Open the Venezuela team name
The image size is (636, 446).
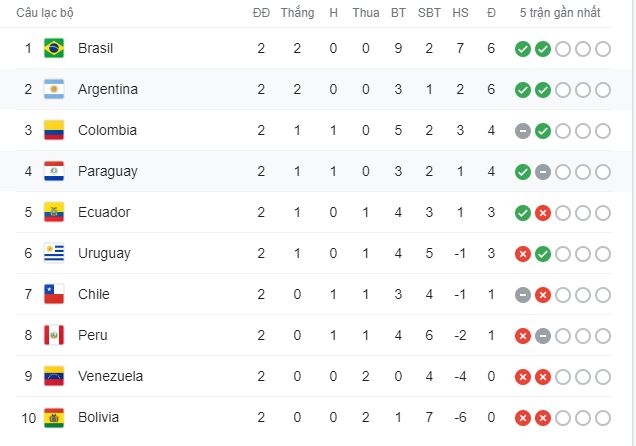coord(110,376)
